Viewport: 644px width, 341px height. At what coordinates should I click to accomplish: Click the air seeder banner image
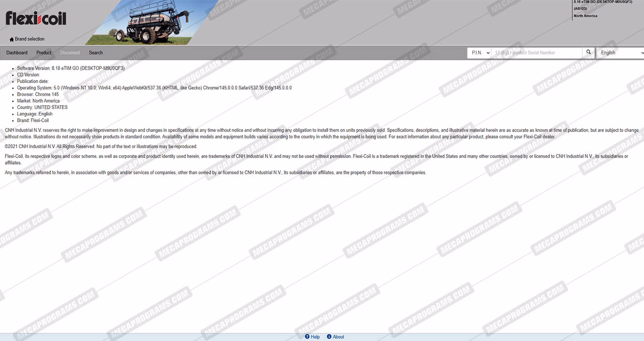[x=151, y=22]
